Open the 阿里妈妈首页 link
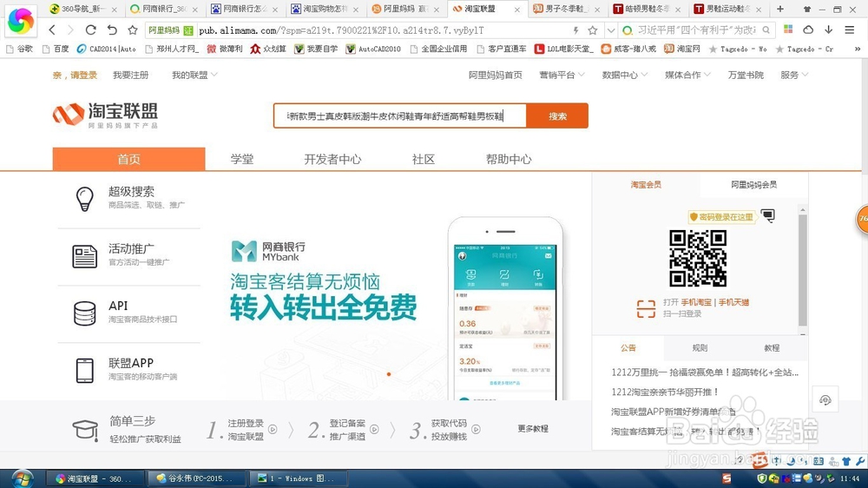Image resolution: width=868 pixels, height=488 pixels. point(495,75)
